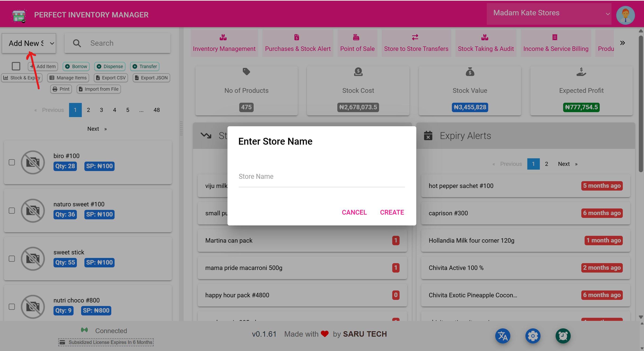The image size is (644, 351).
Task: Click the alarm clock reminder icon
Action: click(x=563, y=336)
